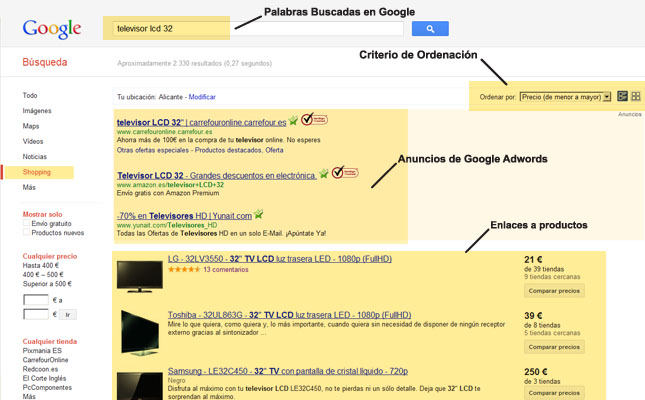This screenshot has height=400, width=645.
Task: Filter by price 400 € – 500 €
Action: point(43,274)
